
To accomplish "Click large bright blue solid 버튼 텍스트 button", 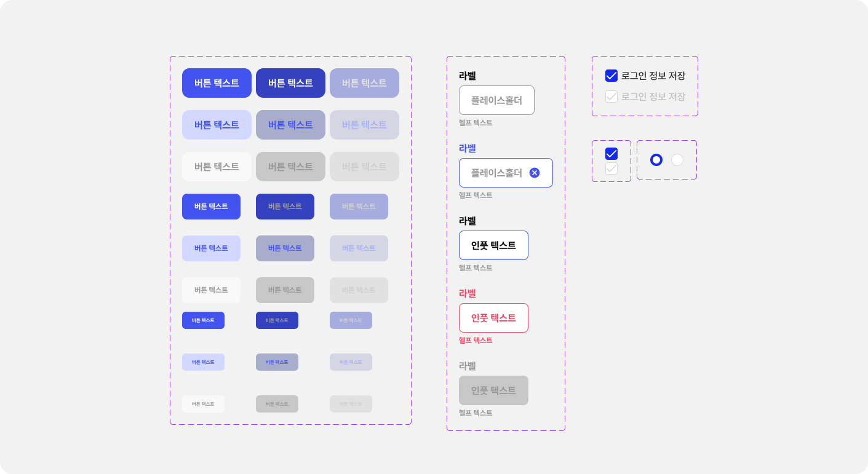I will coord(217,83).
